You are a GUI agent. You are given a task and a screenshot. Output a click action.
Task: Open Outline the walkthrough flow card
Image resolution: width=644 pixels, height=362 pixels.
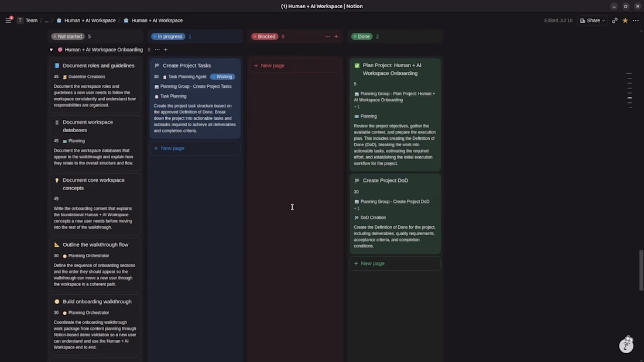(95, 265)
